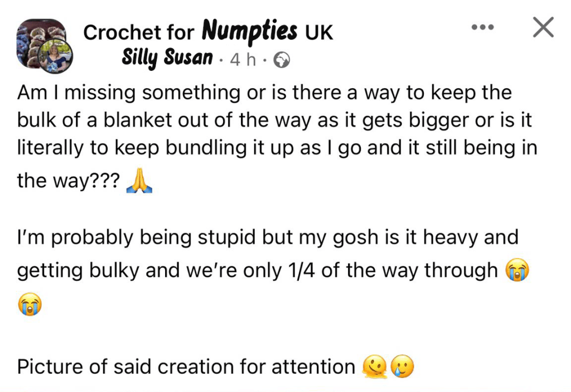Click the crying emoji on its own line
The height and width of the screenshot is (392, 571).
pyautogui.click(x=30, y=305)
